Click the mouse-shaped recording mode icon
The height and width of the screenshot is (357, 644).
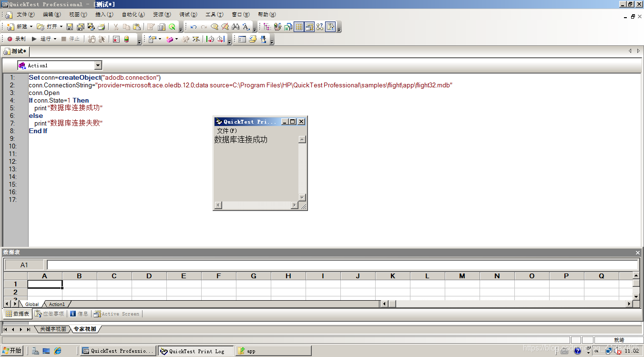pyautogui.click(x=92, y=39)
